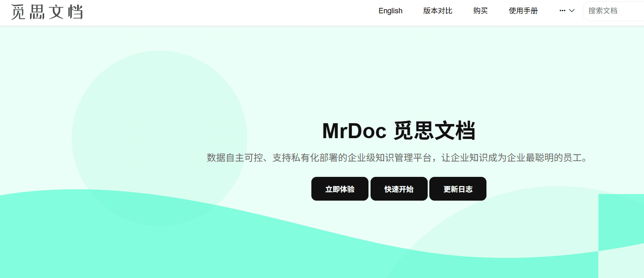Switch language to English
This screenshot has width=644, height=278.
pyautogui.click(x=391, y=11)
